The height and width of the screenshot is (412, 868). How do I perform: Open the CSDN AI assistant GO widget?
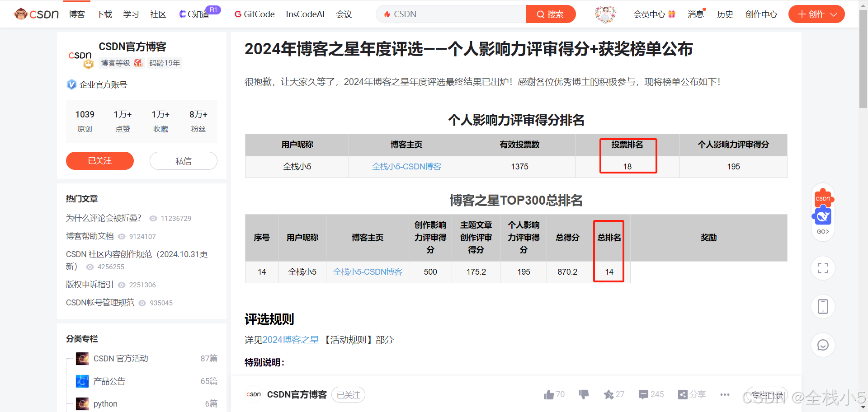click(823, 211)
